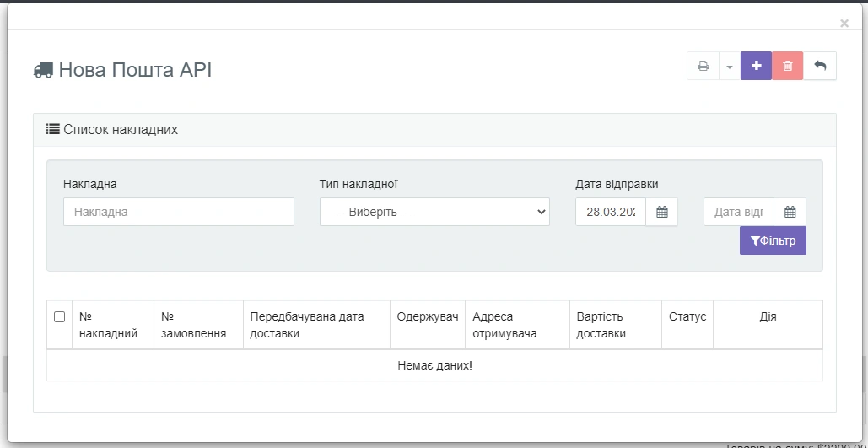Screen dimensions: 868x448
Task: Open calendar for the first Дата відправки field
Action: point(662,212)
